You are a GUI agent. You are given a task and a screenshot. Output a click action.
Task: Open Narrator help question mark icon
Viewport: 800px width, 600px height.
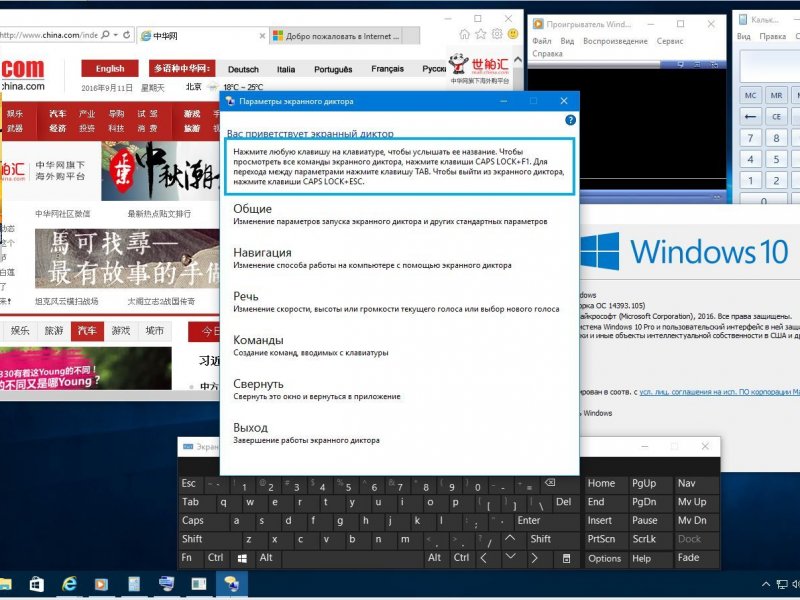tap(570, 120)
